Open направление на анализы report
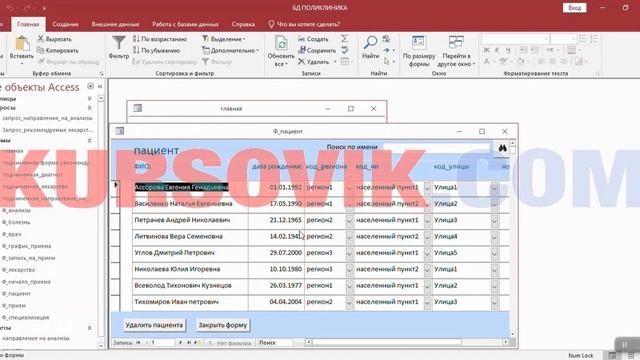Screen dimensions: 640x360 coord(36,338)
